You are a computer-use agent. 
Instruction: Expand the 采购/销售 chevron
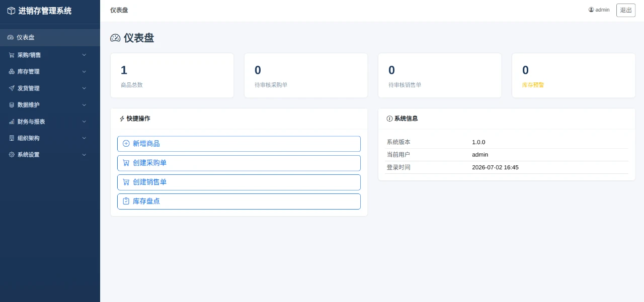coord(84,55)
